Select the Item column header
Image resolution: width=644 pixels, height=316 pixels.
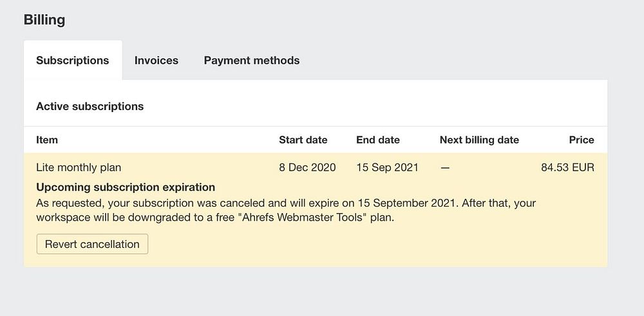[x=47, y=140]
